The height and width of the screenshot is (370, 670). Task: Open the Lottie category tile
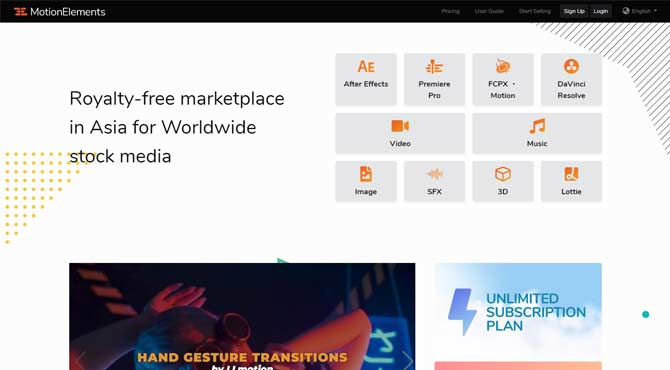coord(571,181)
